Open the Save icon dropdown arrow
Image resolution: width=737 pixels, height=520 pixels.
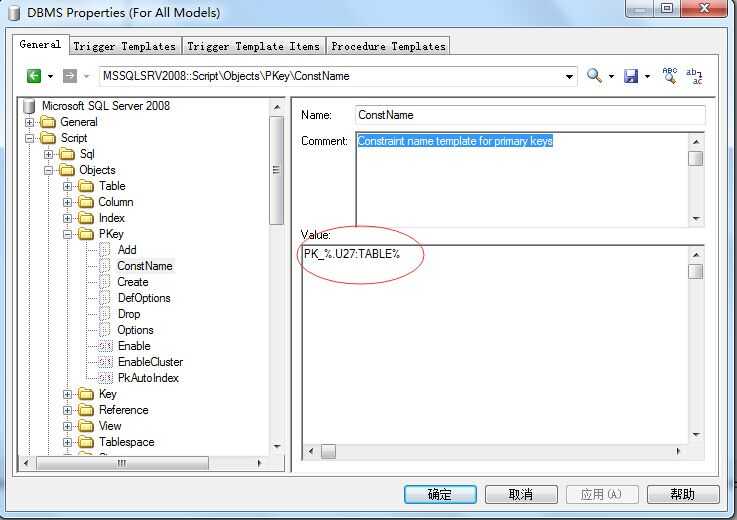(647, 76)
